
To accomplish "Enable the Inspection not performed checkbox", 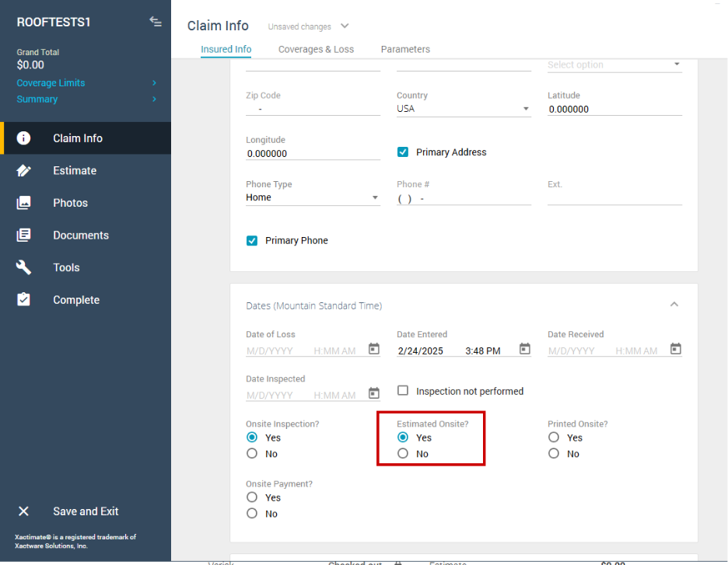I will tap(403, 391).
